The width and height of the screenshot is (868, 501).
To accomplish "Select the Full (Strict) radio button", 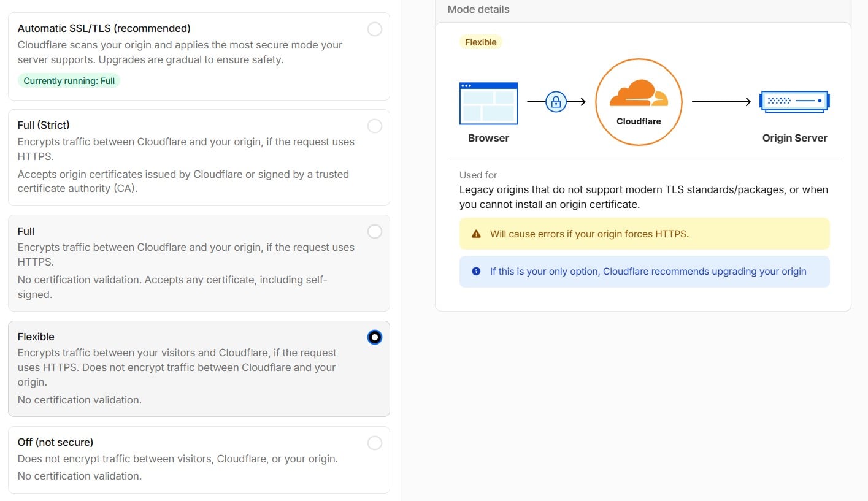I will point(374,126).
